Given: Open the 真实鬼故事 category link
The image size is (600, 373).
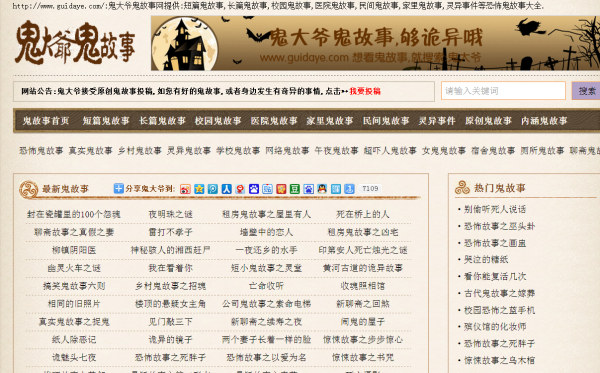Looking at the screenshot, I should [x=91, y=151].
